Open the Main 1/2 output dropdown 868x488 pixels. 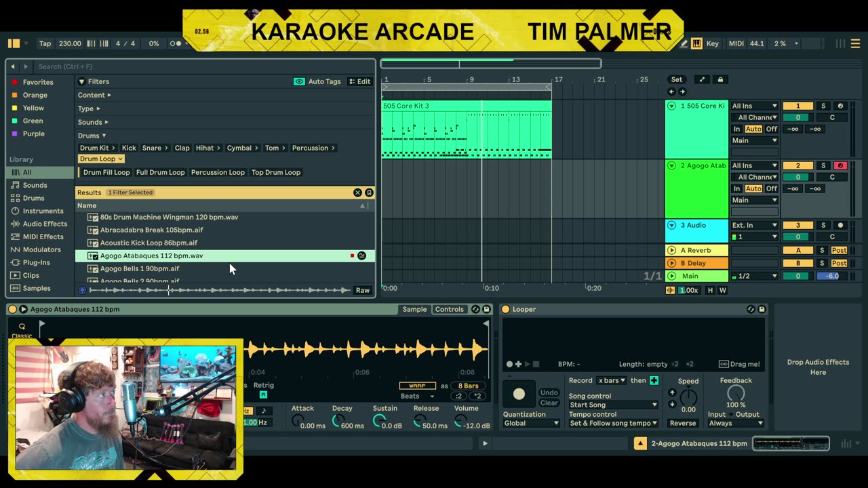click(x=754, y=276)
